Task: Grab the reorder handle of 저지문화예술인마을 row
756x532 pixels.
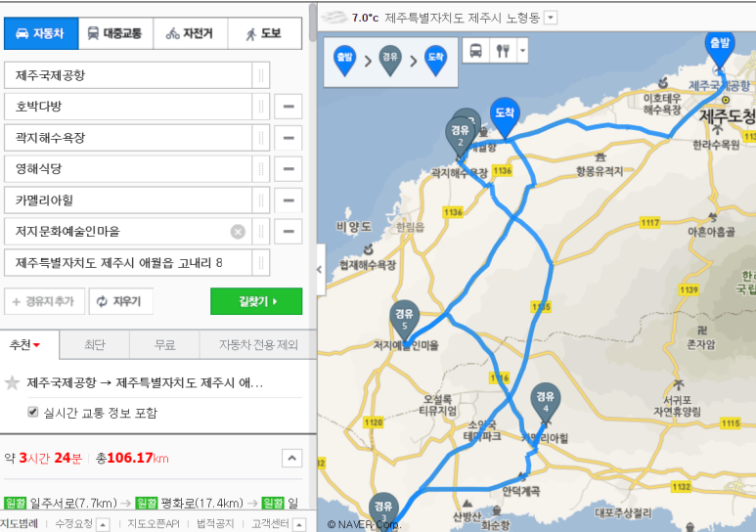Action: point(261,232)
